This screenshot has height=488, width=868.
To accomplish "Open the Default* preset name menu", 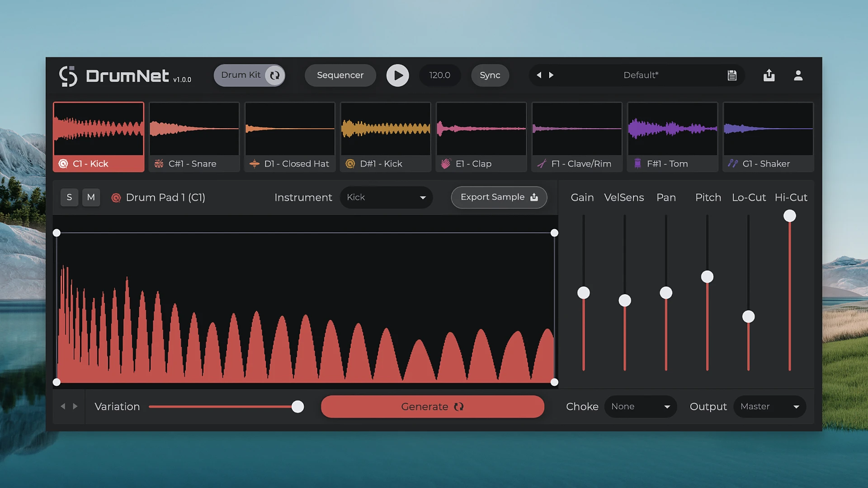I will 641,75.
